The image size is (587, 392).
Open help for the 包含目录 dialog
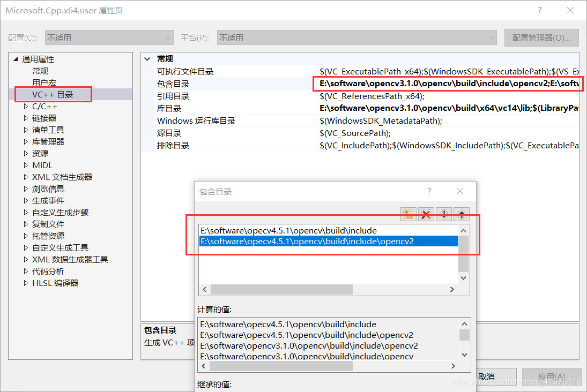tap(429, 192)
